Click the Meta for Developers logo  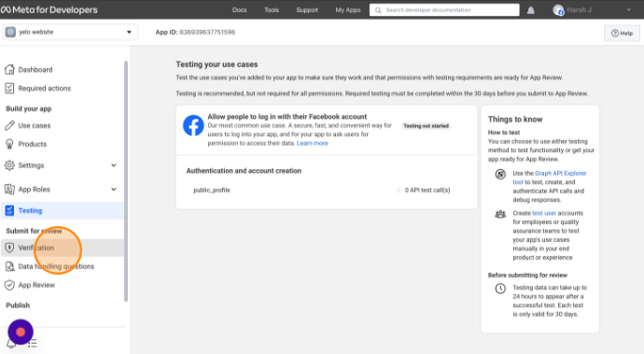pos(49,10)
